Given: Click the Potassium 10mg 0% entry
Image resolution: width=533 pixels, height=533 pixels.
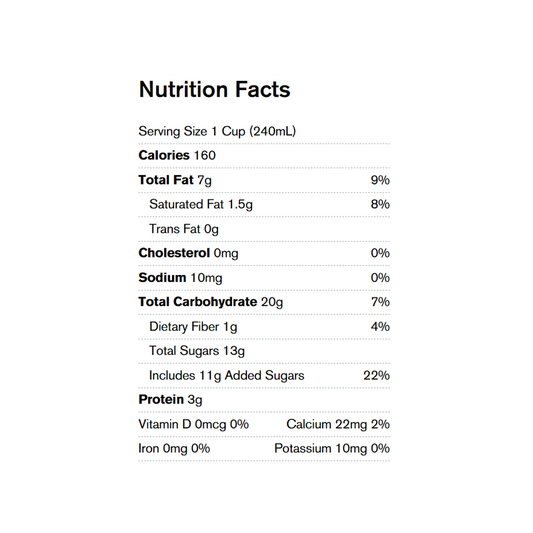Looking at the screenshot, I should [332, 449].
